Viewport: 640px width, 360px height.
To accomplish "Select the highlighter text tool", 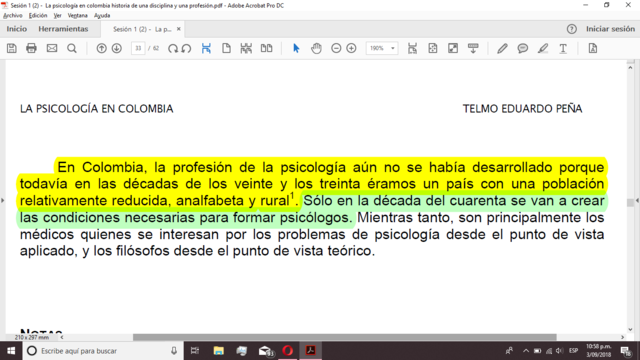I will 543,48.
